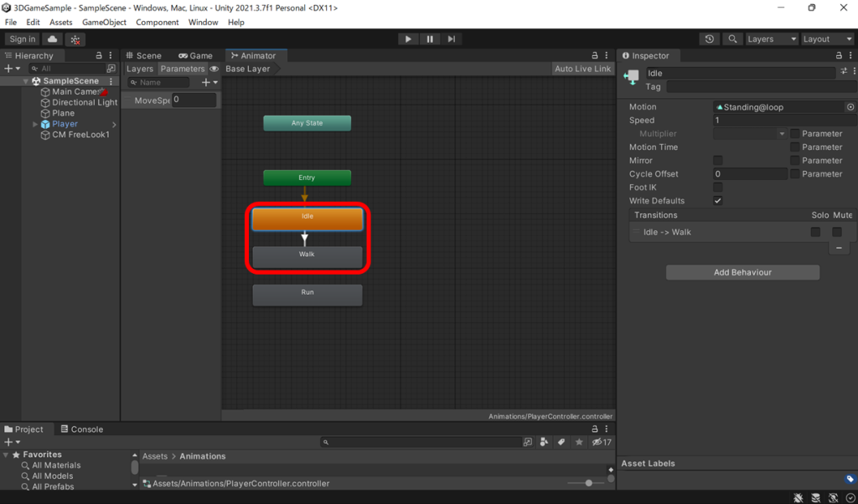Open the Layers dropdown in the toolbar
Image resolution: width=858 pixels, height=504 pixels.
tap(770, 39)
